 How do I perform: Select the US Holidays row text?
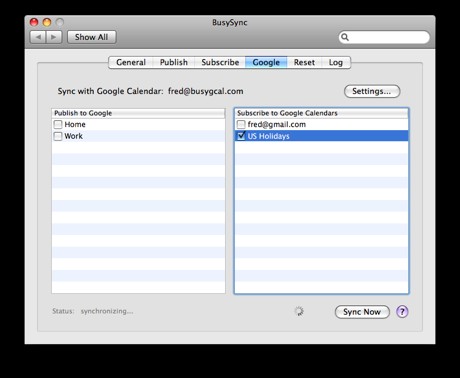[x=268, y=136]
